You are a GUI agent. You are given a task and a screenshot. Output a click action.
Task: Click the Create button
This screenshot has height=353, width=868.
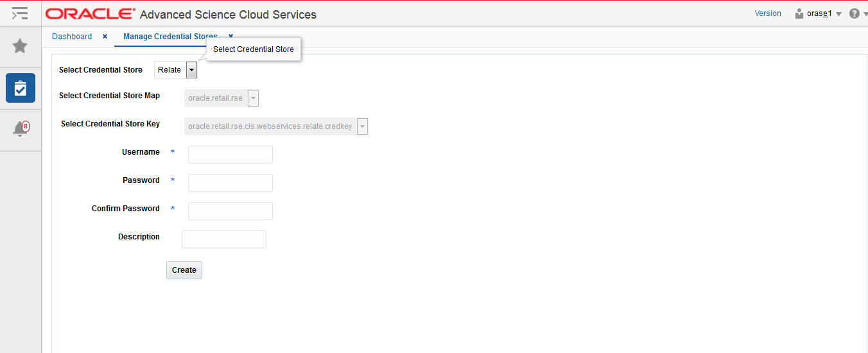point(184,270)
